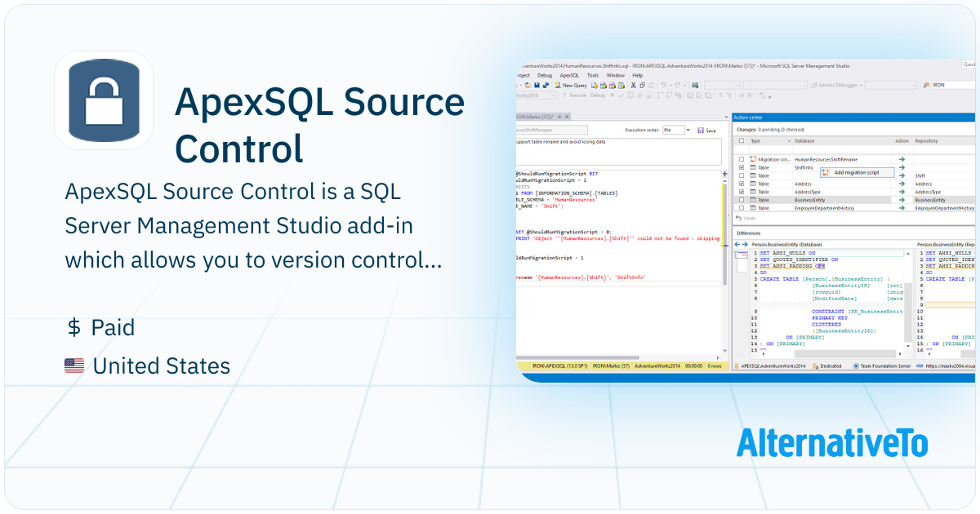
Task: Click the differences overview map thumbnail
Action: pos(742,261)
